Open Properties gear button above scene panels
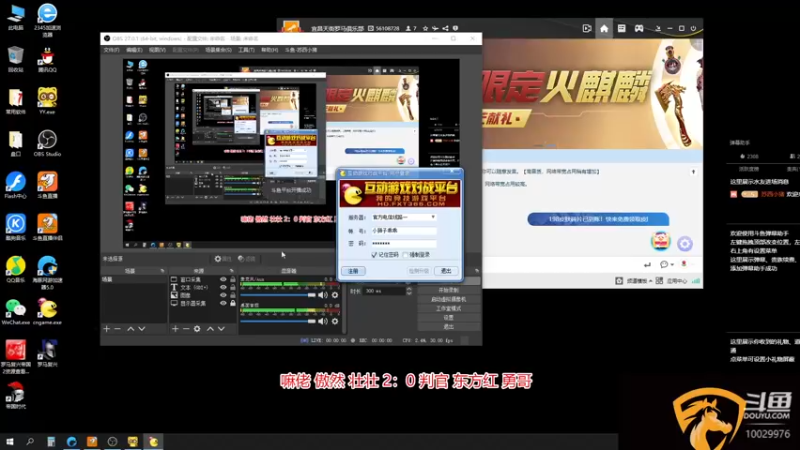This screenshot has height=450, width=800. pos(223,259)
